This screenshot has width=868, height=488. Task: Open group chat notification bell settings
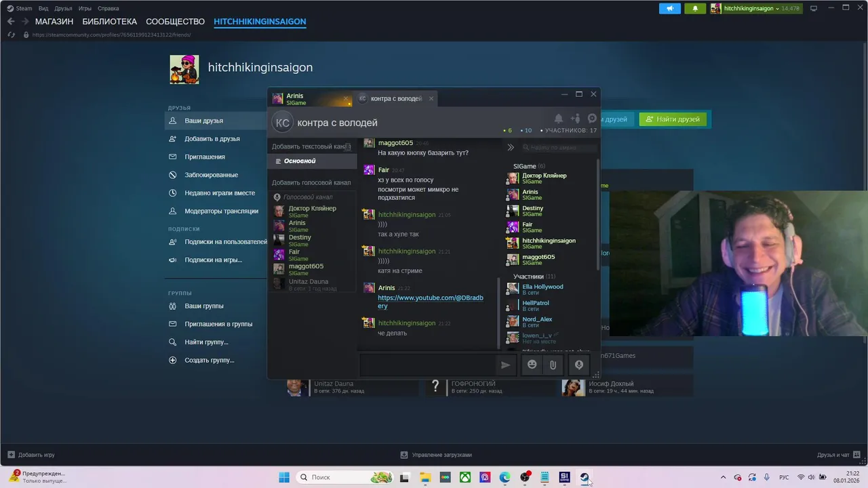point(559,119)
